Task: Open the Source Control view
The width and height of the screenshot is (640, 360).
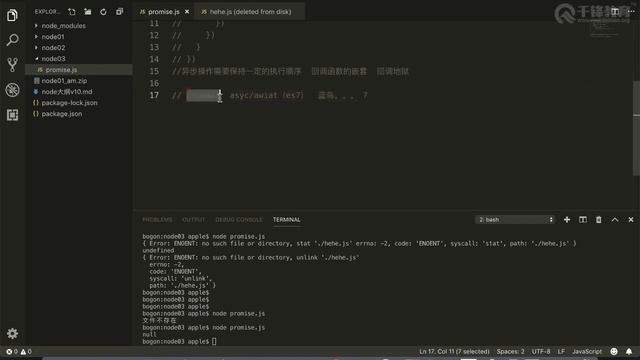Action: [x=12, y=65]
